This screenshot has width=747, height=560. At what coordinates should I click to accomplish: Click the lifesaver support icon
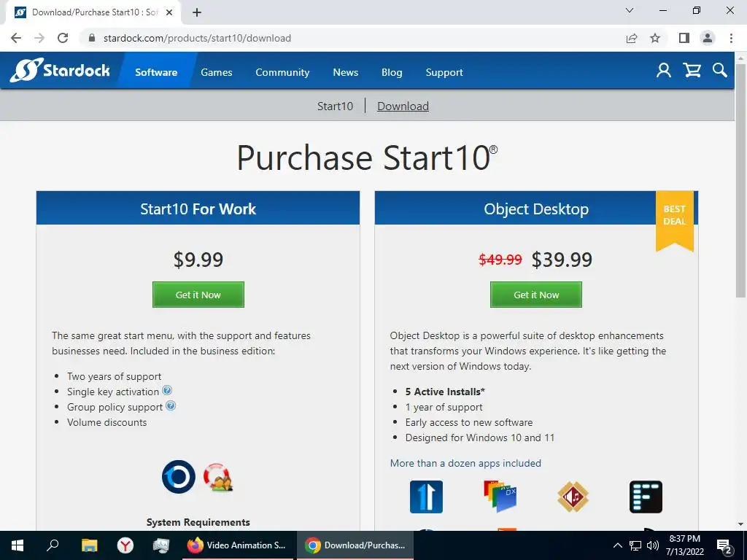pos(217,477)
